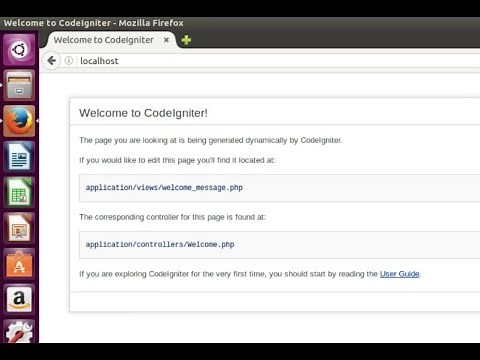The height and width of the screenshot is (360, 480).
Task: Click the Welcome to CodeIgniter! heading
Action: 143,113
